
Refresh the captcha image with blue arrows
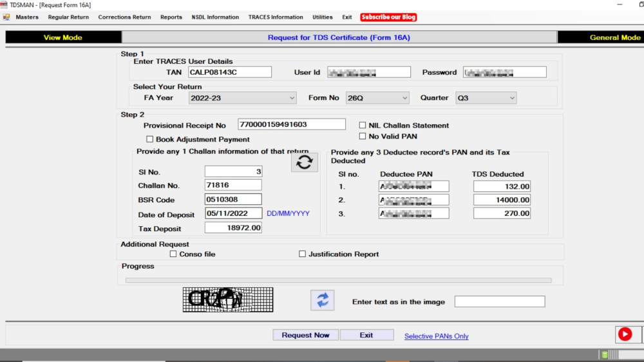click(323, 300)
